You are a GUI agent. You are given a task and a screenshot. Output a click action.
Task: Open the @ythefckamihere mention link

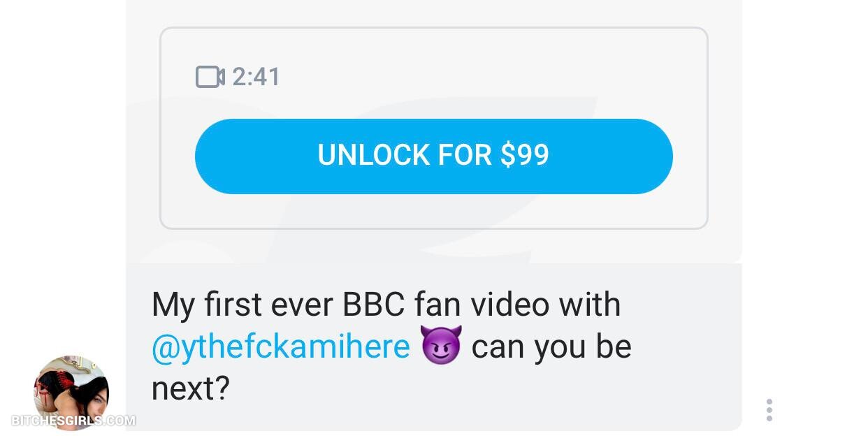280,346
